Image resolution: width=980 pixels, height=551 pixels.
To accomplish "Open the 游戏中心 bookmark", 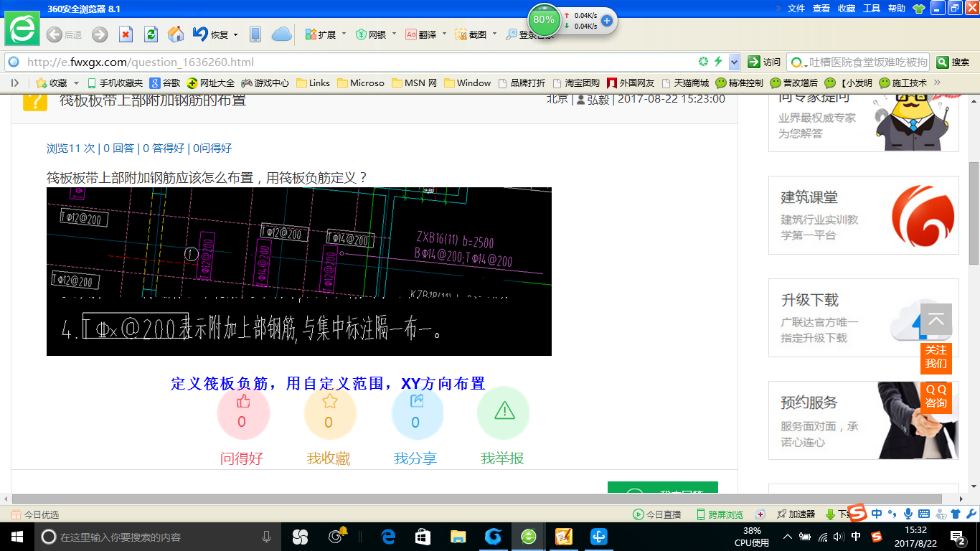I will tap(265, 83).
